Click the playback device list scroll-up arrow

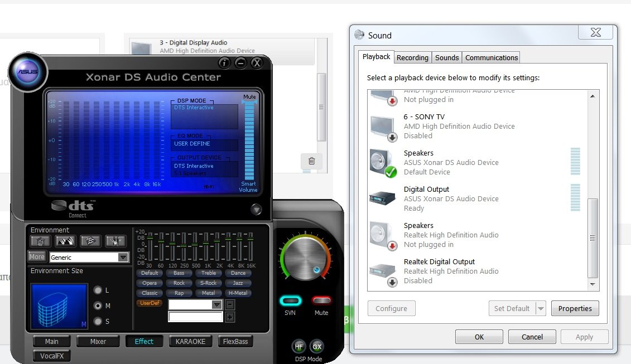(x=593, y=96)
